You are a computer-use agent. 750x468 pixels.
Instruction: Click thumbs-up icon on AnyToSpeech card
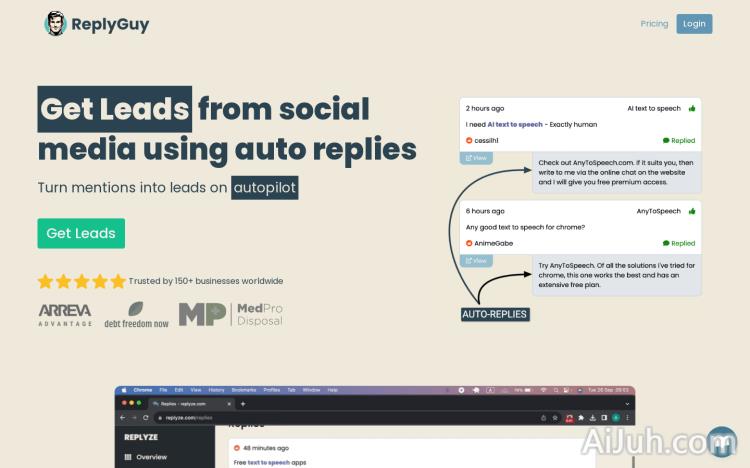pyautogui.click(x=692, y=212)
